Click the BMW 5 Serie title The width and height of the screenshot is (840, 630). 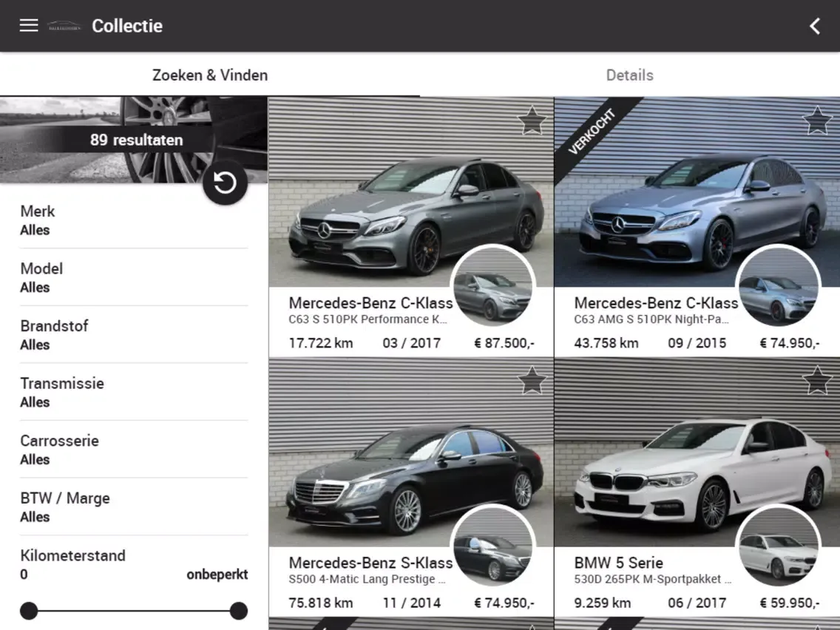(x=619, y=563)
